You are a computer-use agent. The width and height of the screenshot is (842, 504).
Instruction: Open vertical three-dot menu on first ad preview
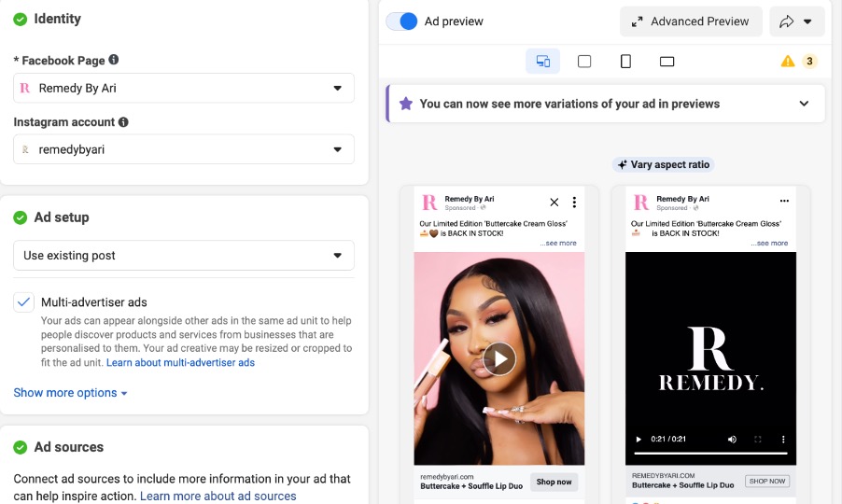tap(574, 203)
